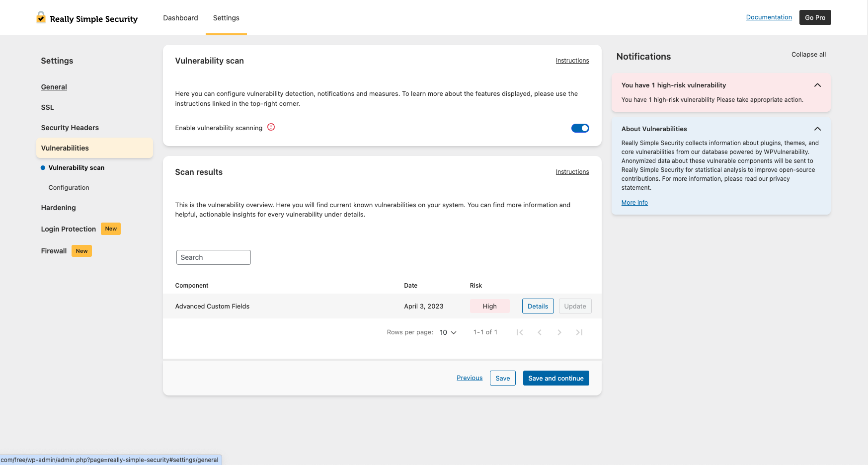Click into the Search field
The height and width of the screenshot is (465, 868).
click(213, 257)
